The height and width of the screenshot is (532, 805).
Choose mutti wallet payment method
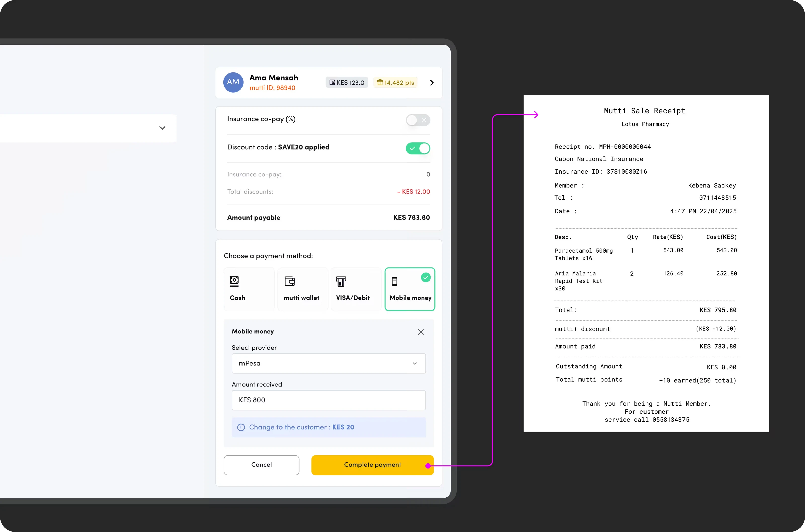click(x=303, y=289)
